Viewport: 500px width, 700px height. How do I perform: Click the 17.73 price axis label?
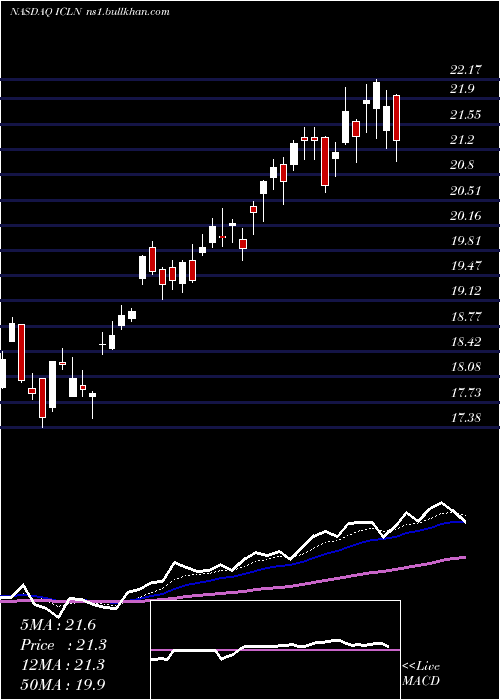pyautogui.click(x=466, y=393)
